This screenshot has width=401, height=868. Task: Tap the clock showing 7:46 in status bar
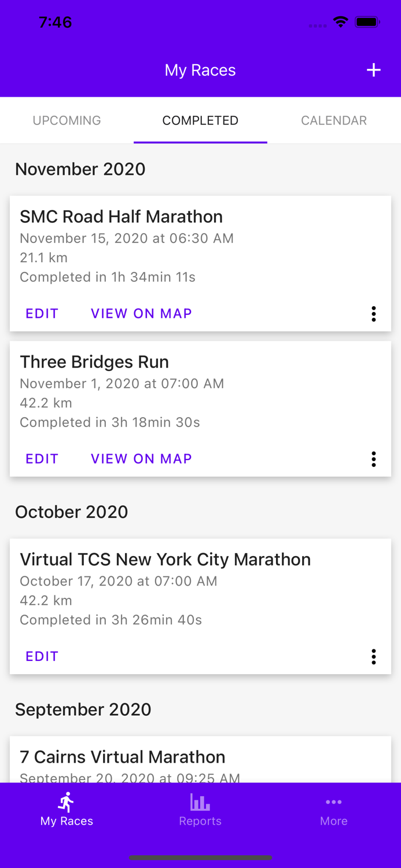click(x=56, y=21)
